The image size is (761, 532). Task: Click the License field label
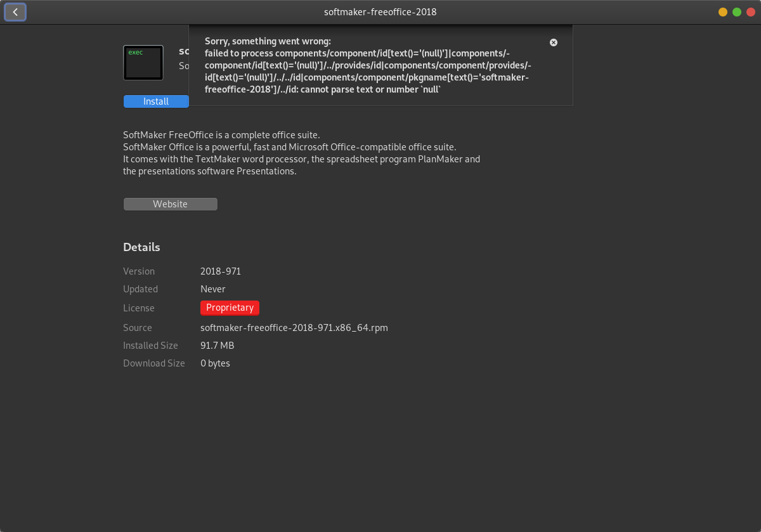139,308
